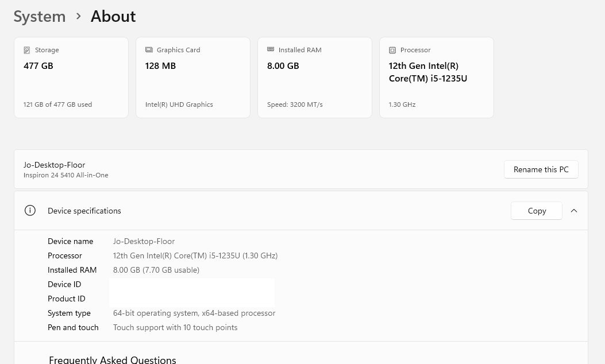Click the Storage drive icon

click(27, 50)
